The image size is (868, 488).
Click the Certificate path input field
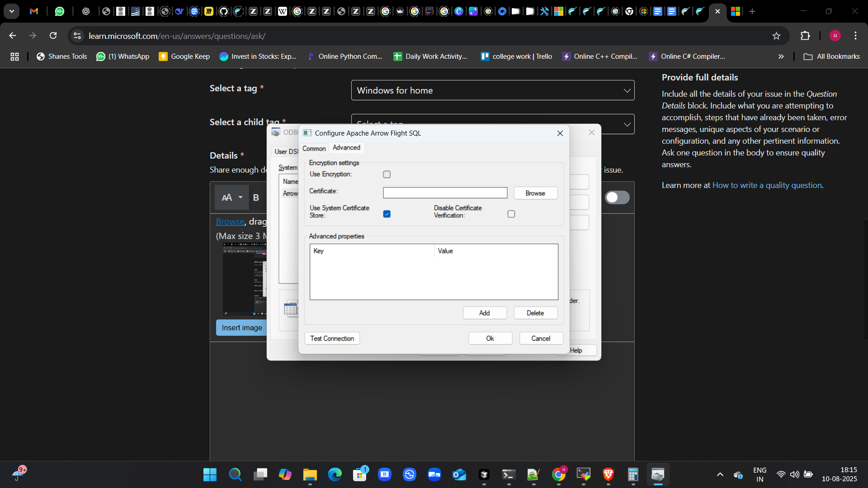click(445, 193)
